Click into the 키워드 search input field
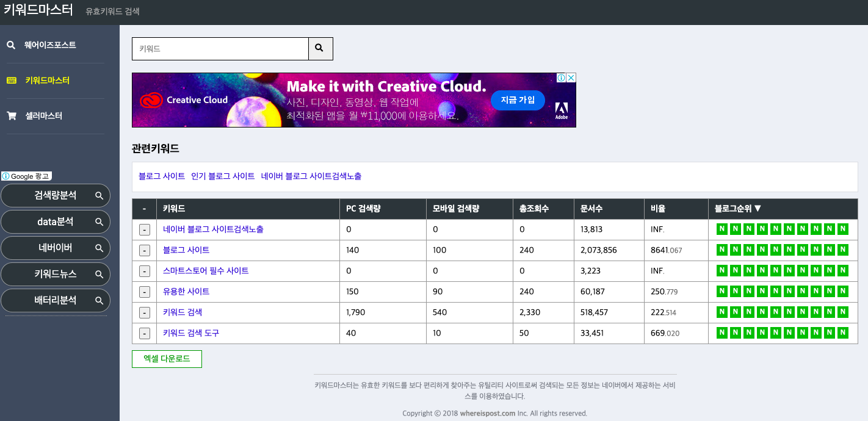The height and width of the screenshot is (421, 868). point(220,49)
